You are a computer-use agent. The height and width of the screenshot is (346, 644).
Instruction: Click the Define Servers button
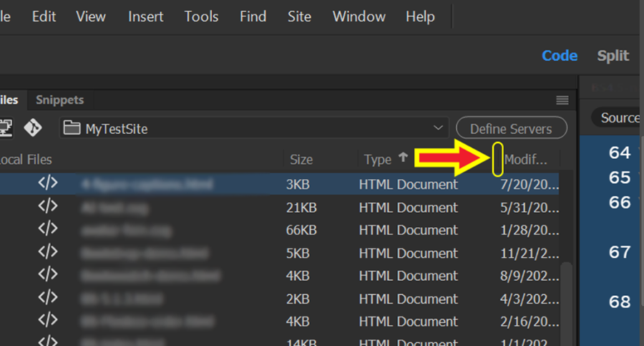point(511,129)
